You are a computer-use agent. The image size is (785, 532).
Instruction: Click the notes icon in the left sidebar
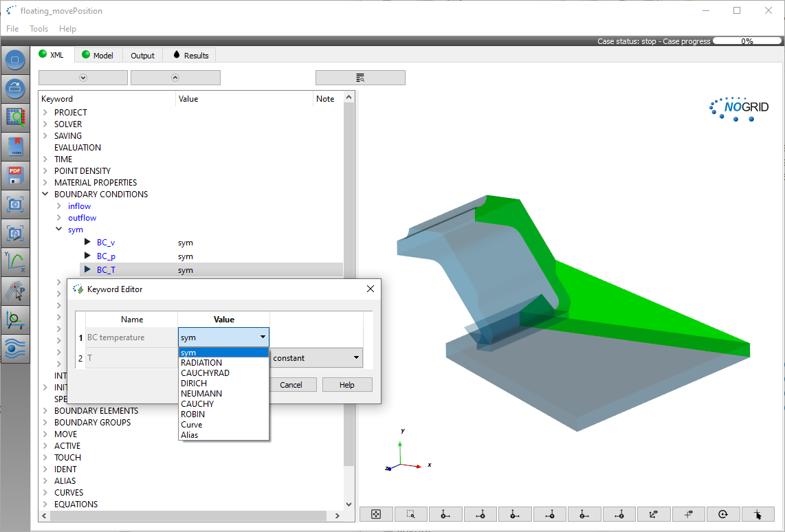point(15,146)
